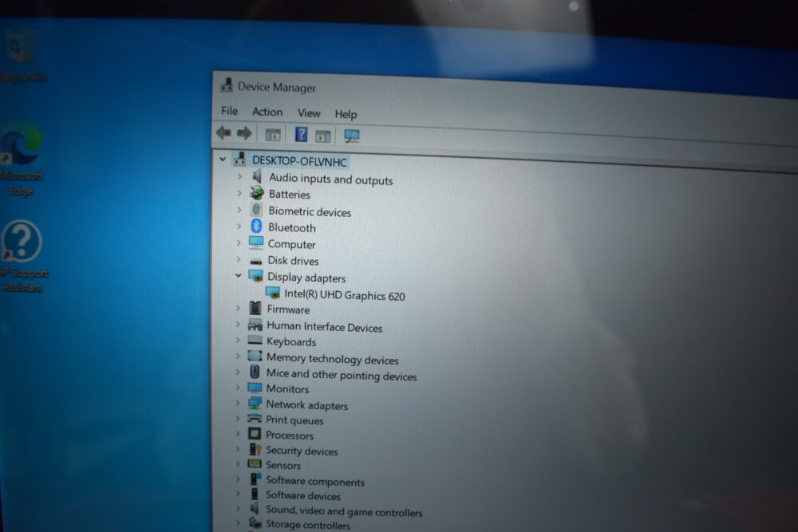This screenshot has width=798, height=532.
Task: Expand the Monitors category
Action: click(x=237, y=388)
